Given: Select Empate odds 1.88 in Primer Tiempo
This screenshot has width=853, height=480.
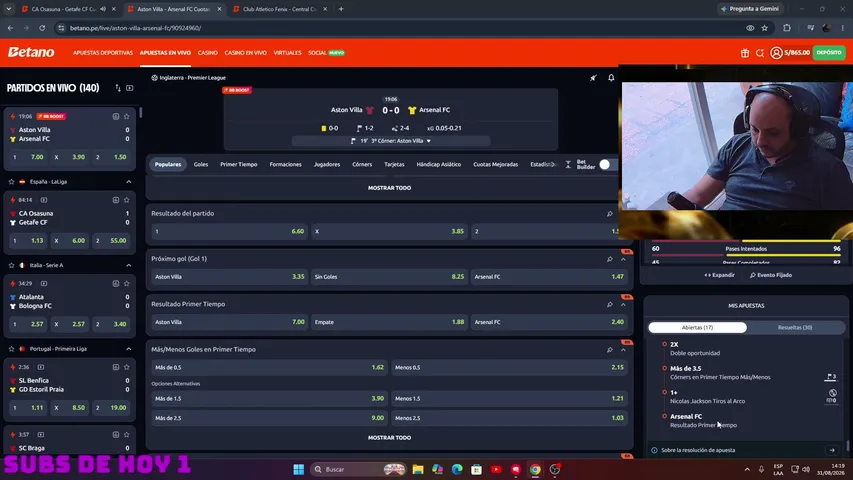Looking at the screenshot, I should tap(389, 322).
